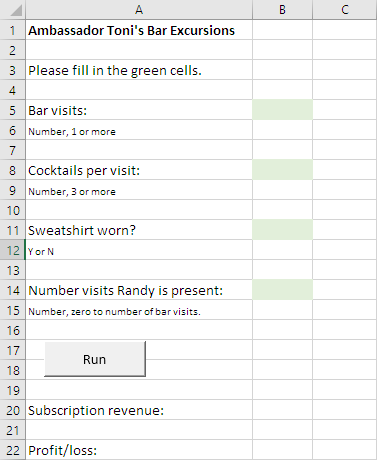Click cell B22 next to Profit/loss
377x460 pixels.
point(283,450)
